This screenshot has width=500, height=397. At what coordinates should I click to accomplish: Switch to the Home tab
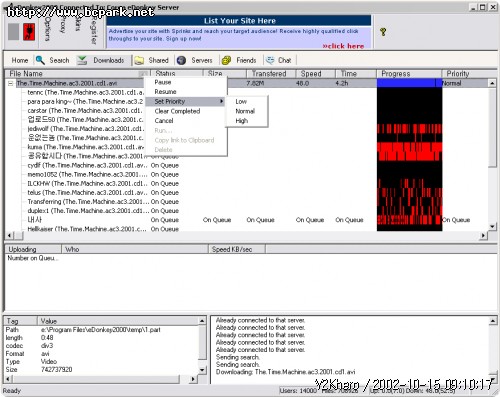20,60
